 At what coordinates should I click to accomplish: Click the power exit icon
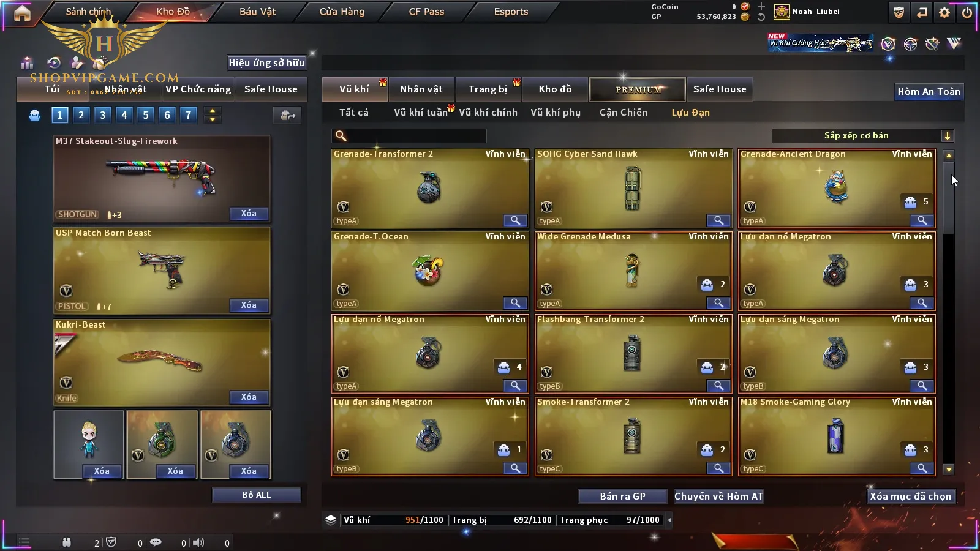click(967, 12)
